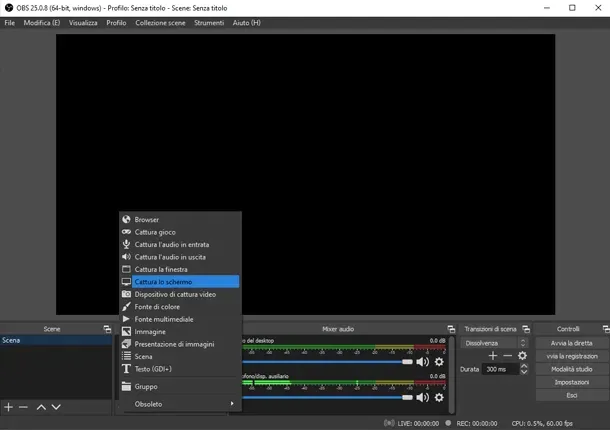
Task: Click Avvia la diretta button
Action: 571,343
